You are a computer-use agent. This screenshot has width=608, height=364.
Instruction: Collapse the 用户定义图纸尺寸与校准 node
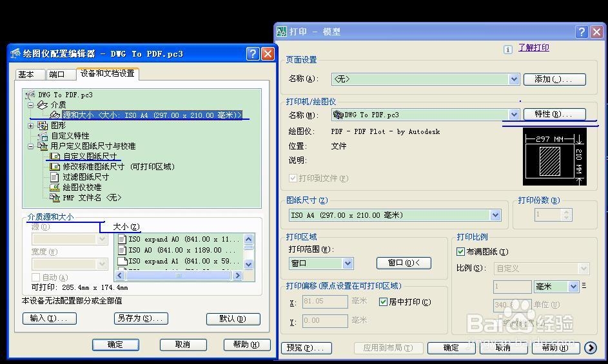click(x=31, y=146)
